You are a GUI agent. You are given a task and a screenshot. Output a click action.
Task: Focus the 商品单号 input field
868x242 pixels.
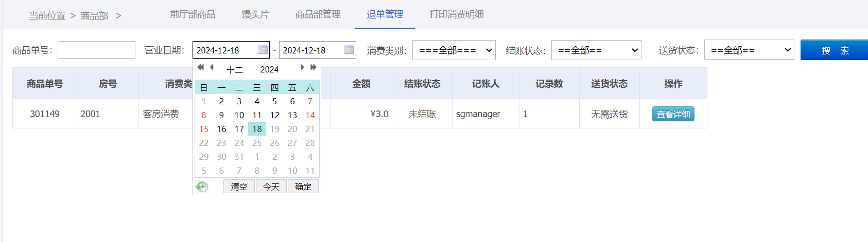click(96, 50)
